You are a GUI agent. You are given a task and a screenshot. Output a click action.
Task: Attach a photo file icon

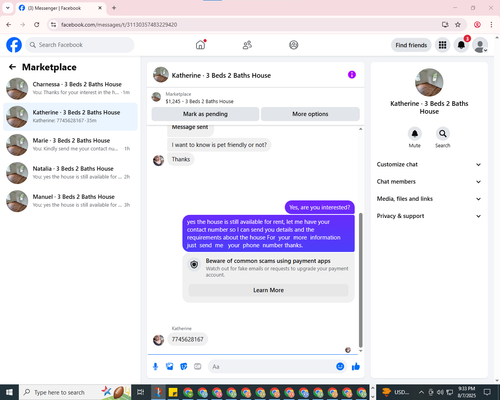[x=170, y=367]
